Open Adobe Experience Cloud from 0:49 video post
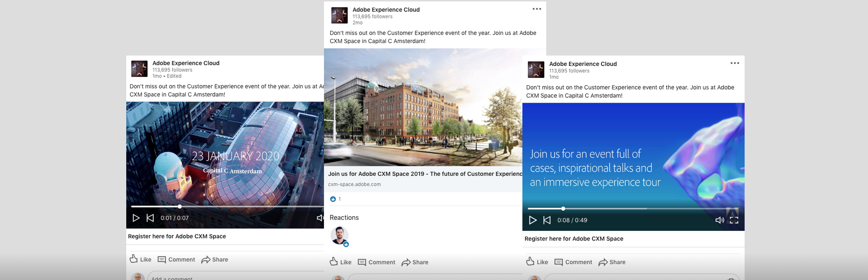 pos(583,64)
